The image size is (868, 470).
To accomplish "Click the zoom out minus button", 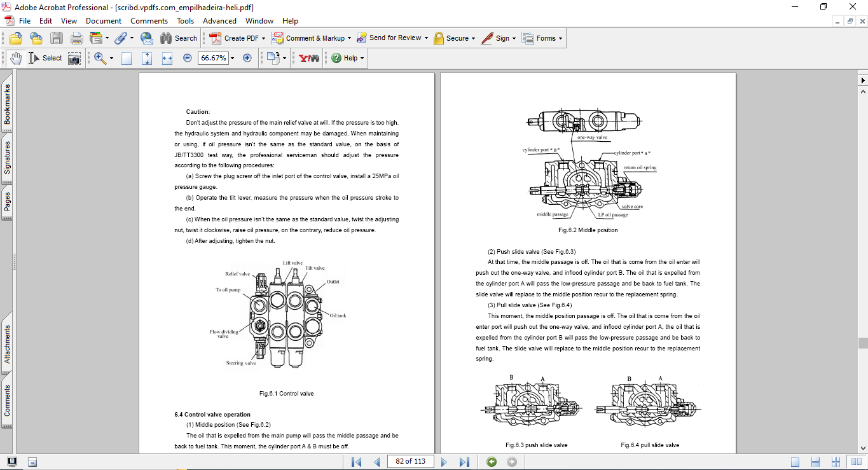I will 188,58.
